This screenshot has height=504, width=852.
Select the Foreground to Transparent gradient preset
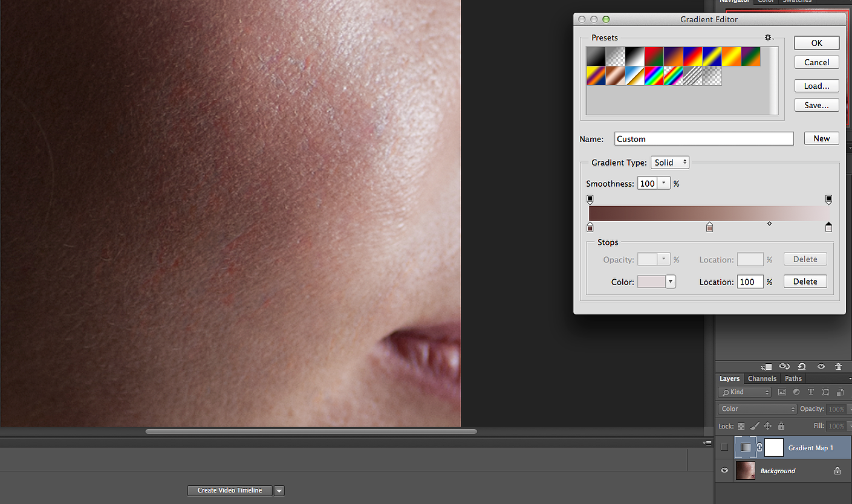(x=616, y=56)
